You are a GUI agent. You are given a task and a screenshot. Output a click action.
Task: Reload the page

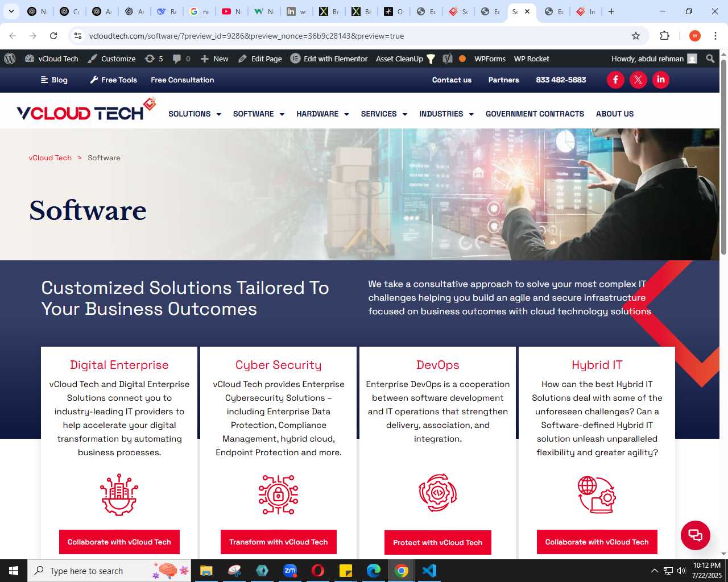pyautogui.click(x=53, y=36)
